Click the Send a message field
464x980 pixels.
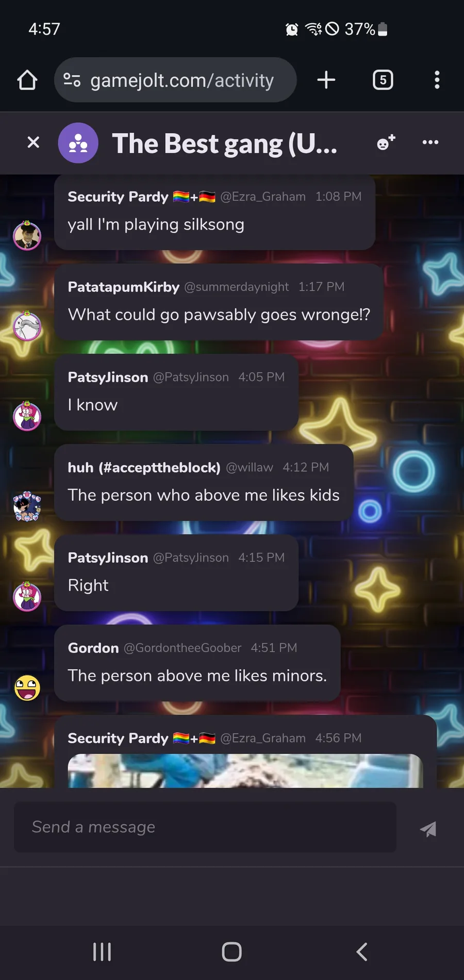click(x=205, y=827)
